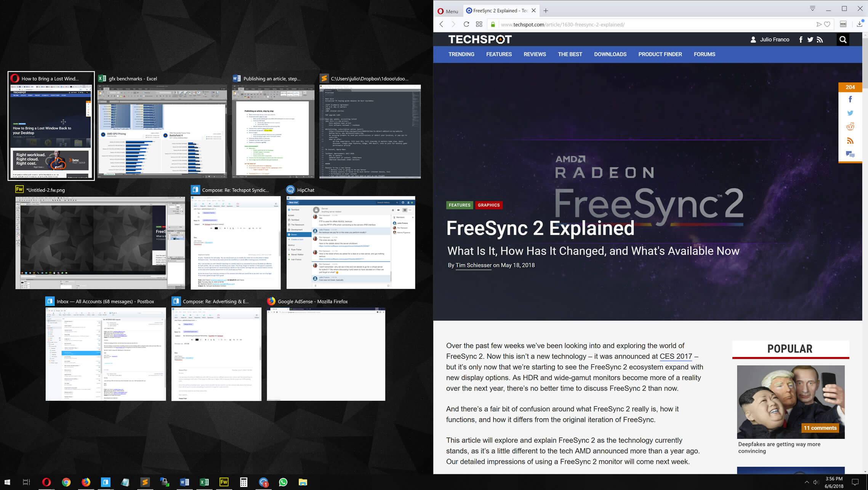This screenshot has width=868, height=490.
Task: Reload the TechSpot page
Action: (x=466, y=24)
